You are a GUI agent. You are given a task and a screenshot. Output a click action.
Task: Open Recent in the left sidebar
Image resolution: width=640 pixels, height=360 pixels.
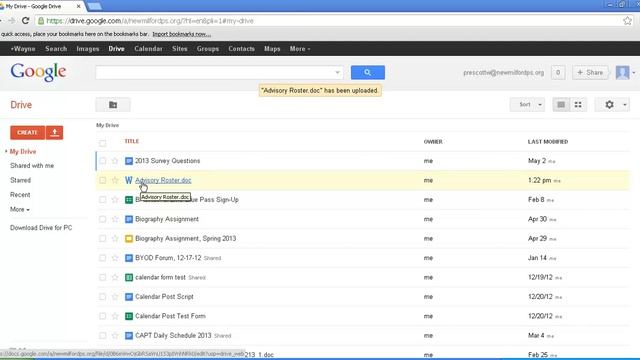(x=20, y=195)
